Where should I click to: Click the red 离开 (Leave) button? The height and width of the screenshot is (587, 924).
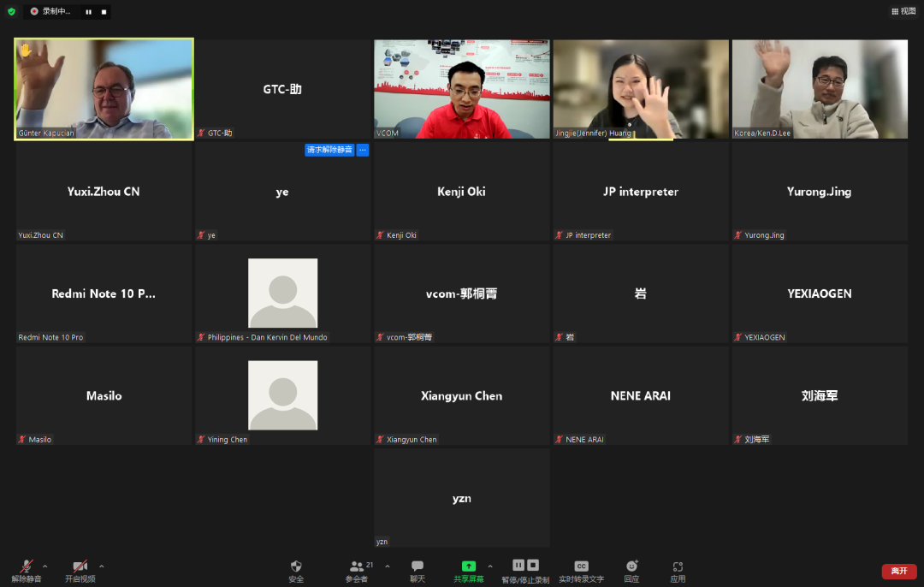899,571
